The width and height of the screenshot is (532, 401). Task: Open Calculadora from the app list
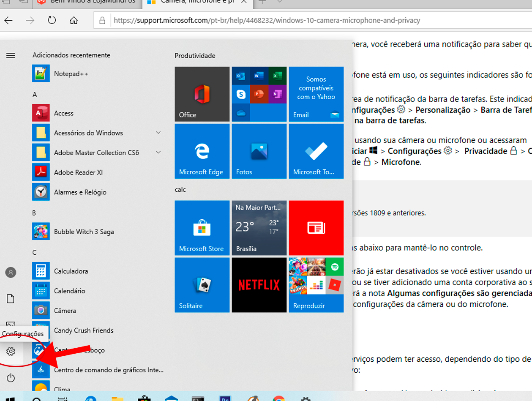(x=71, y=271)
